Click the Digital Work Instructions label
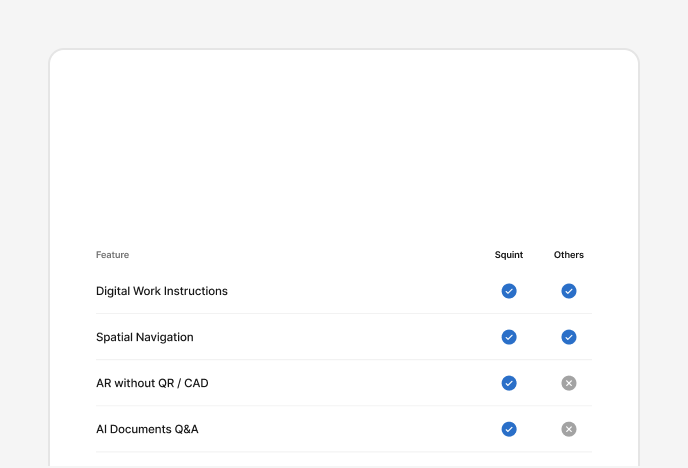The image size is (688, 468). (x=162, y=291)
